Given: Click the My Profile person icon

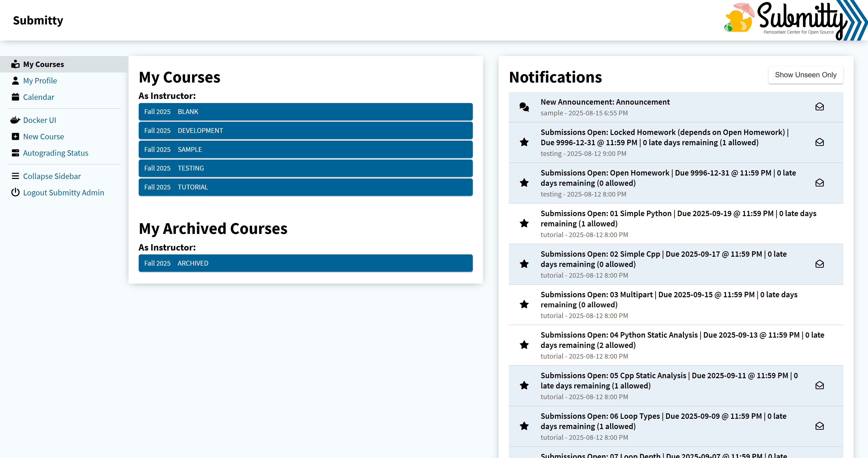Looking at the screenshot, I should 15,80.
